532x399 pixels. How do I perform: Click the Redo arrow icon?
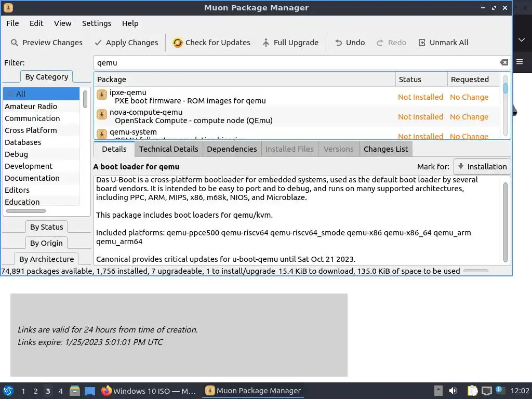tap(380, 43)
